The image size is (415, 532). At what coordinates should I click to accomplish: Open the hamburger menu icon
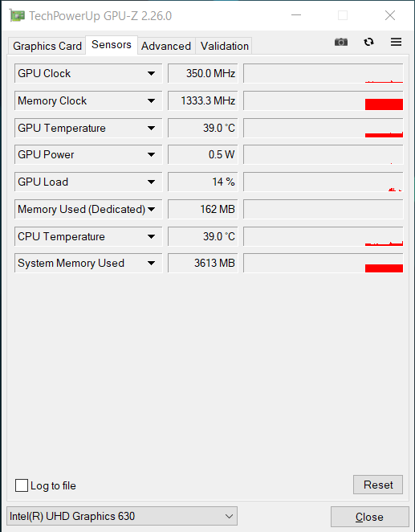(x=396, y=42)
